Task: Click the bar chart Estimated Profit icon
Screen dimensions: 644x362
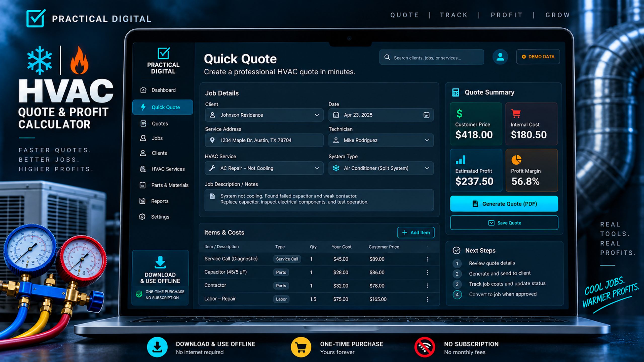Action: (x=461, y=160)
